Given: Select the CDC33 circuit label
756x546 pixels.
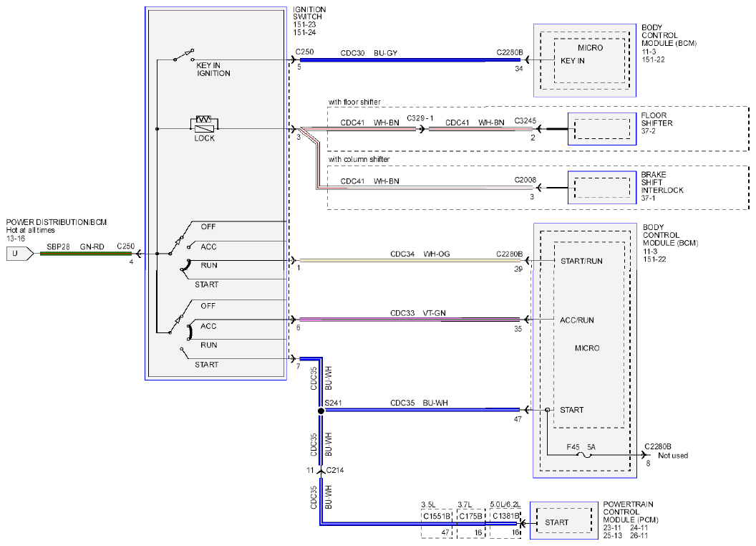Looking at the screenshot, I should pos(402,313).
